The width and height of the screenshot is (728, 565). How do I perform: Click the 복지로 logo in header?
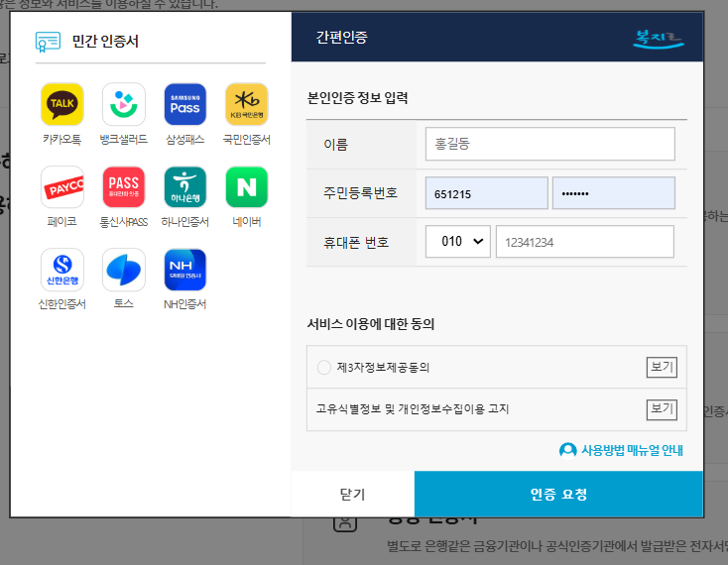[658, 38]
